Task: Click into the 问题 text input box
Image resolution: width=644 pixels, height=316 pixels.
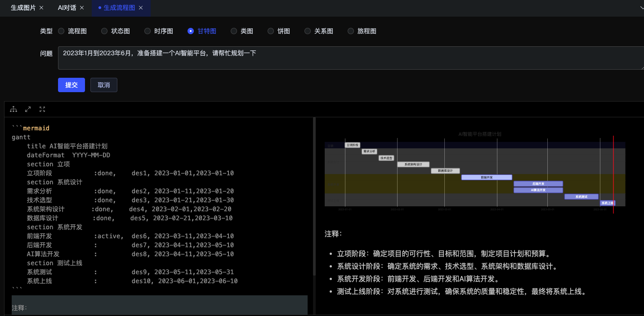Action: pyautogui.click(x=350, y=58)
